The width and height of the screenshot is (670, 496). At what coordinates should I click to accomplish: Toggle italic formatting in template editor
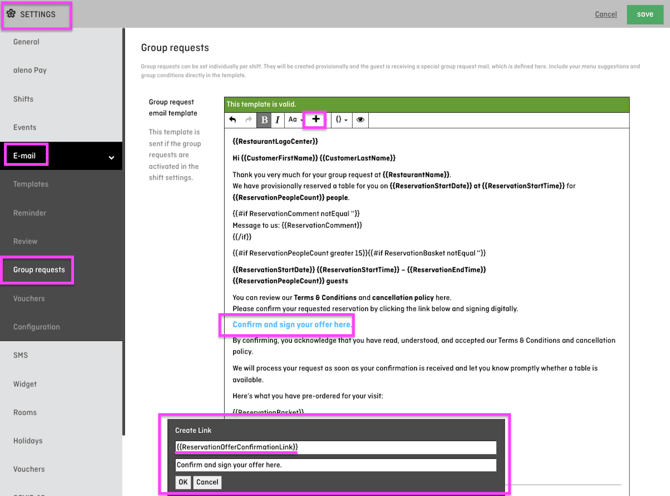coord(277,120)
